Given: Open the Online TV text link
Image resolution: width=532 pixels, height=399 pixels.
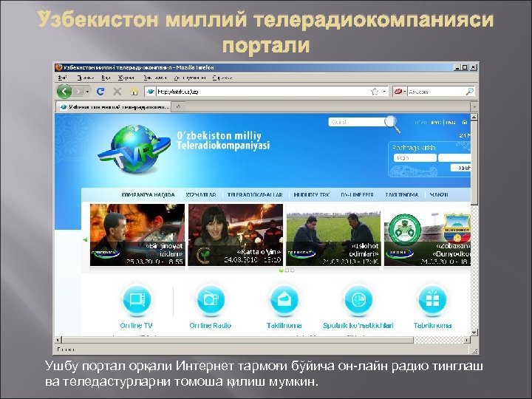Looking at the screenshot, I should 137,326.
